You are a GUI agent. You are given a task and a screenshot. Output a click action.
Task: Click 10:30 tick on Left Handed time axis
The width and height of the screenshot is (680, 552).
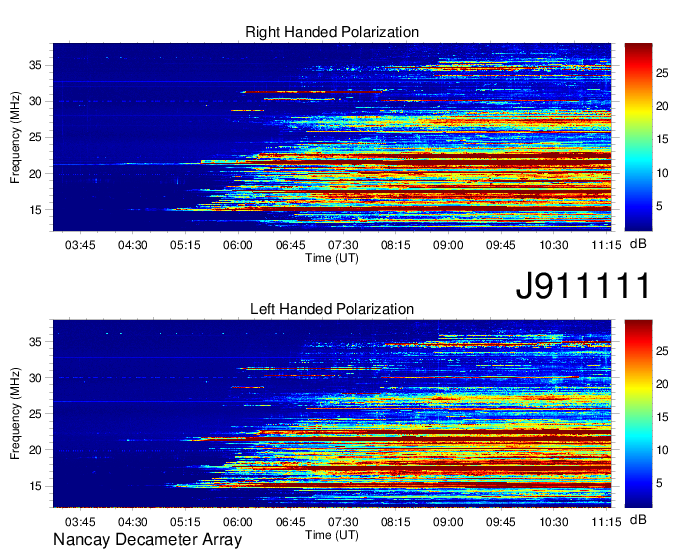point(554,522)
